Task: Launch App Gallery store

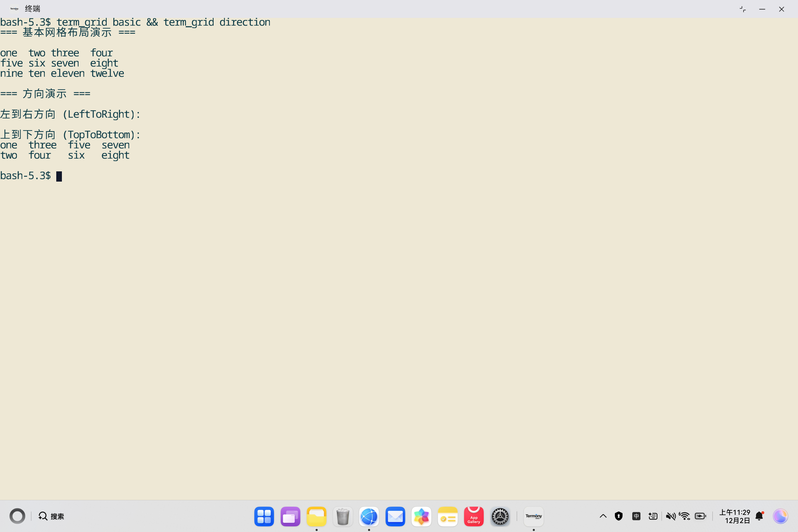Action: click(x=474, y=516)
